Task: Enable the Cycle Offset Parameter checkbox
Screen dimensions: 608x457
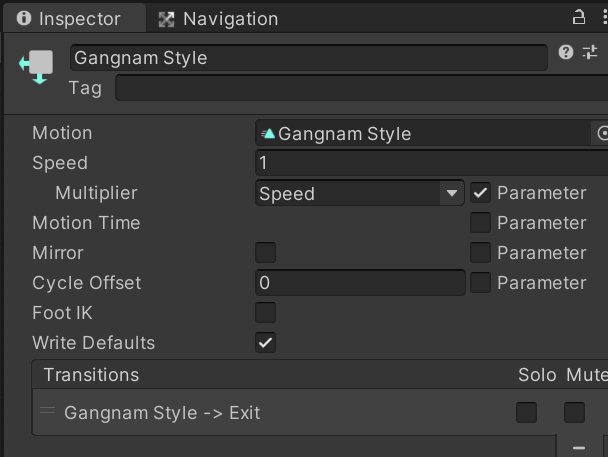Action: [x=480, y=283]
